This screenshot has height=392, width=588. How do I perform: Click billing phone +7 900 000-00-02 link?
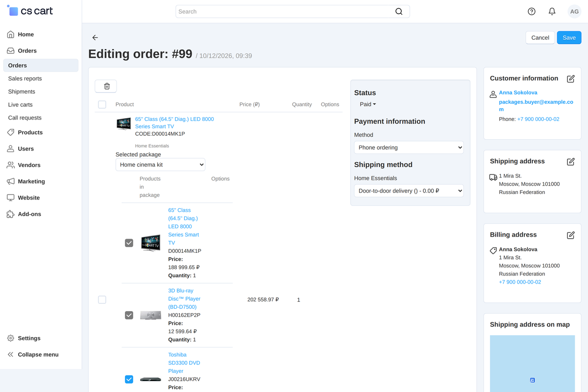[x=520, y=282]
